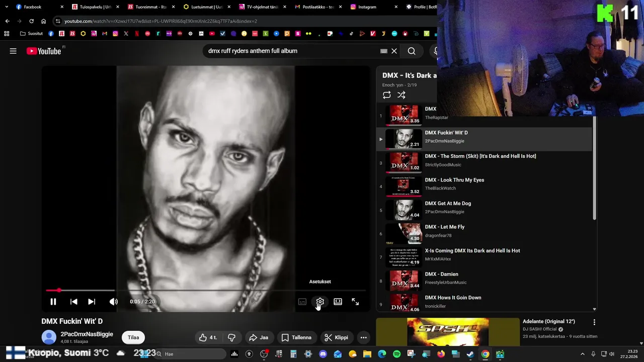
Task: Dislike the video with thumbs down
Action: [231, 337]
